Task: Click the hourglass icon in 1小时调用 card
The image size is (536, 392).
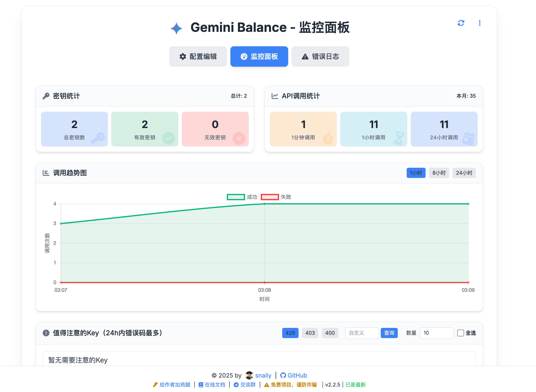Action: click(x=399, y=138)
